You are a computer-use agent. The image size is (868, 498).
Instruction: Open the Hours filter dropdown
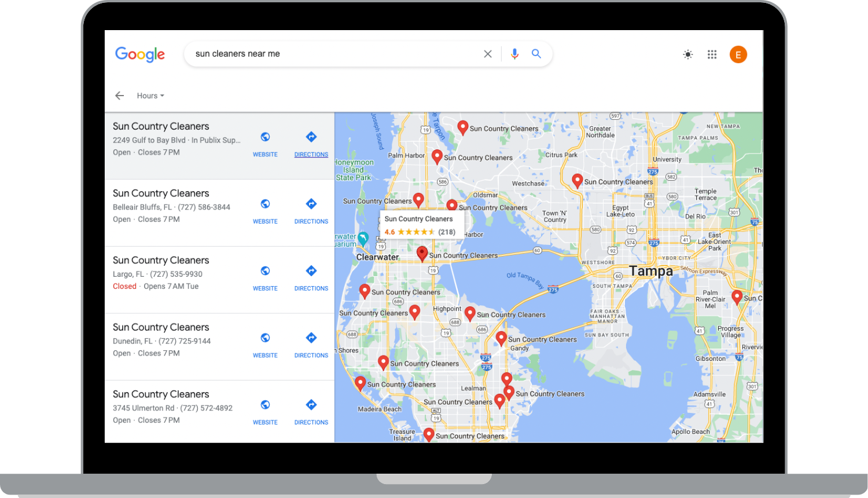[149, 95]
